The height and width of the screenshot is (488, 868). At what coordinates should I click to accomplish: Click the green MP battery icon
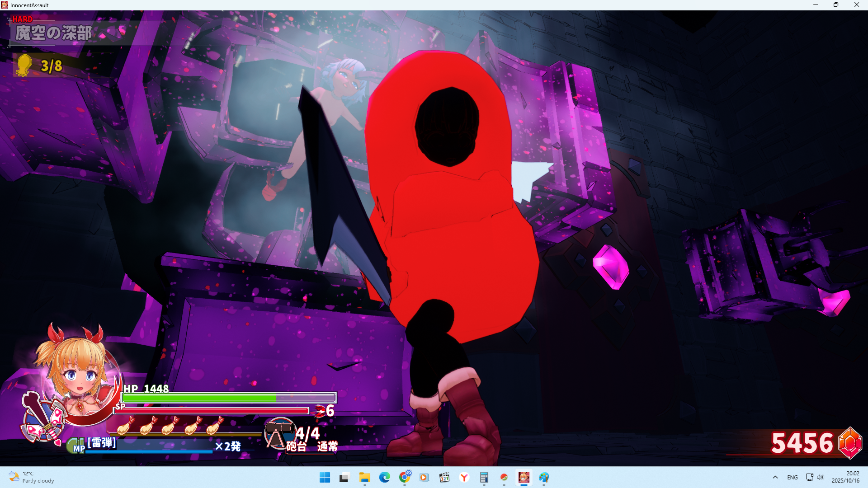(x=76, y=446)
